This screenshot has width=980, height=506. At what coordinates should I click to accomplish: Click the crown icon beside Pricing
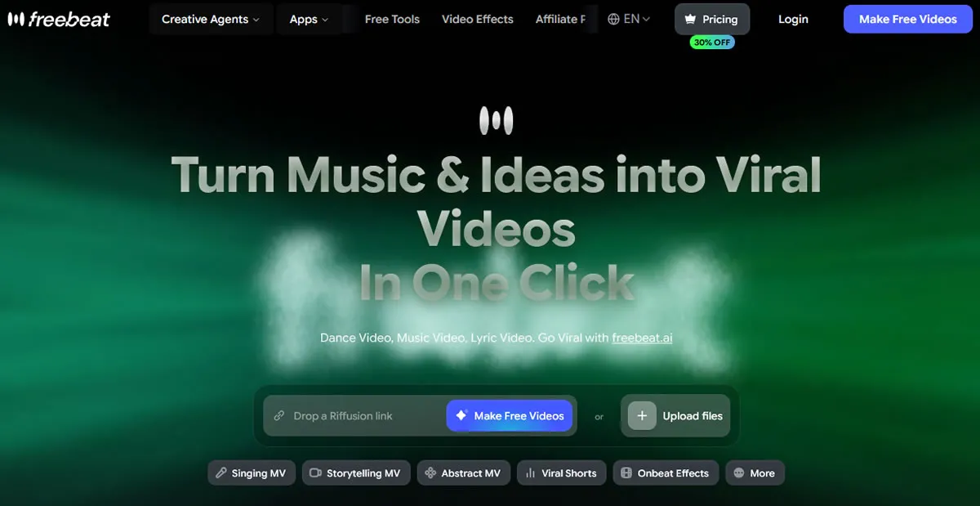click(x=690, y=19)
